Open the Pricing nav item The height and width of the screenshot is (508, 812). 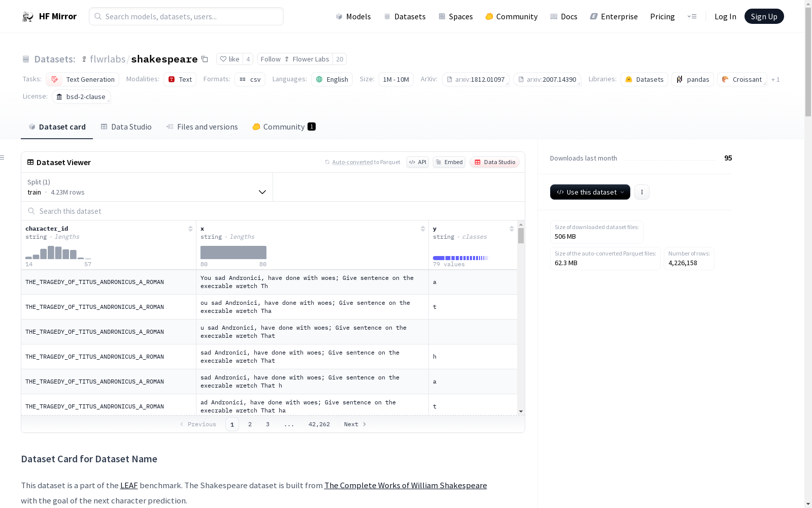tap(662, 16)
